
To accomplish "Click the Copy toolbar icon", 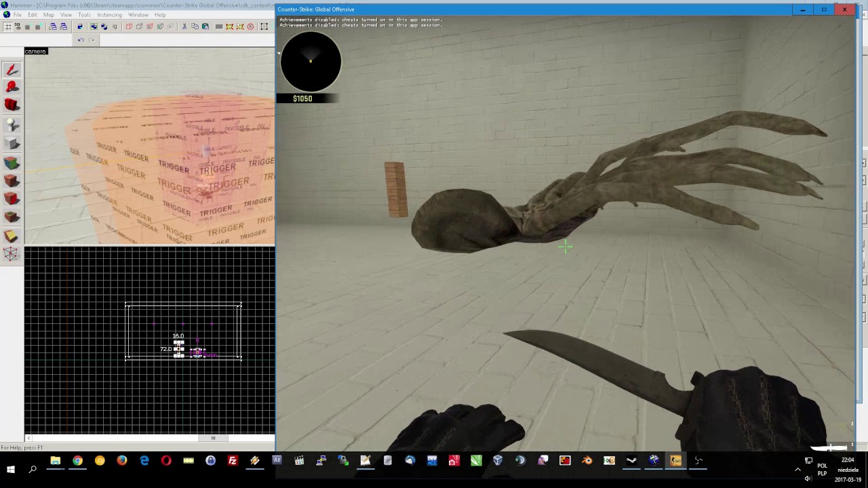I will [195, 26].
